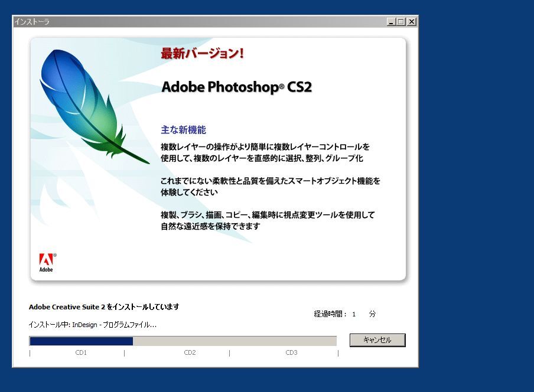Click the 複数レイヤーの操作 feature paragraph
Screen dimensions: 534x392
265,152
